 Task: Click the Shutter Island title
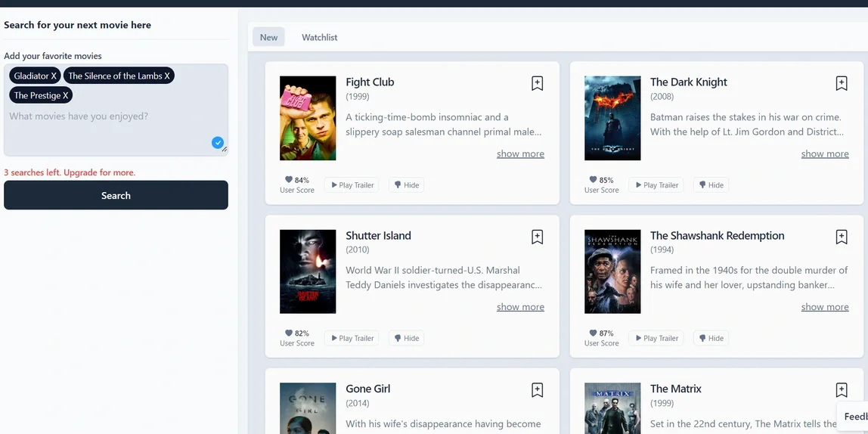click(378, 235)
